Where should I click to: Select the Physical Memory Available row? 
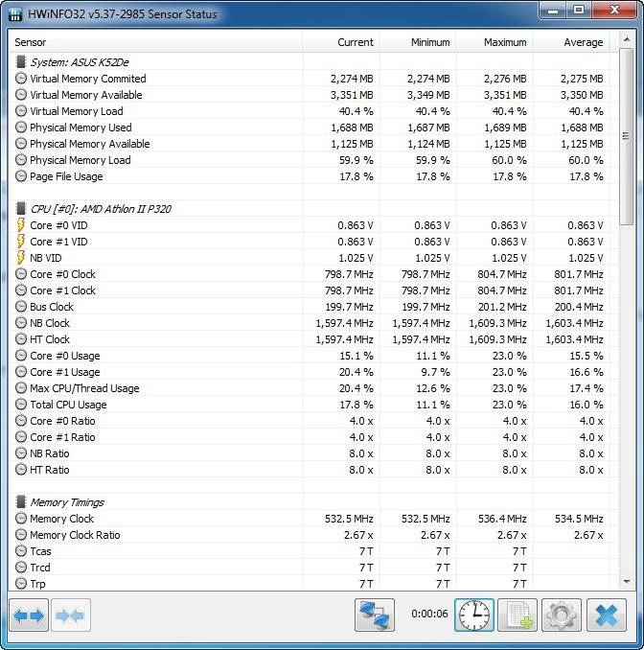[x=312, y=144]
